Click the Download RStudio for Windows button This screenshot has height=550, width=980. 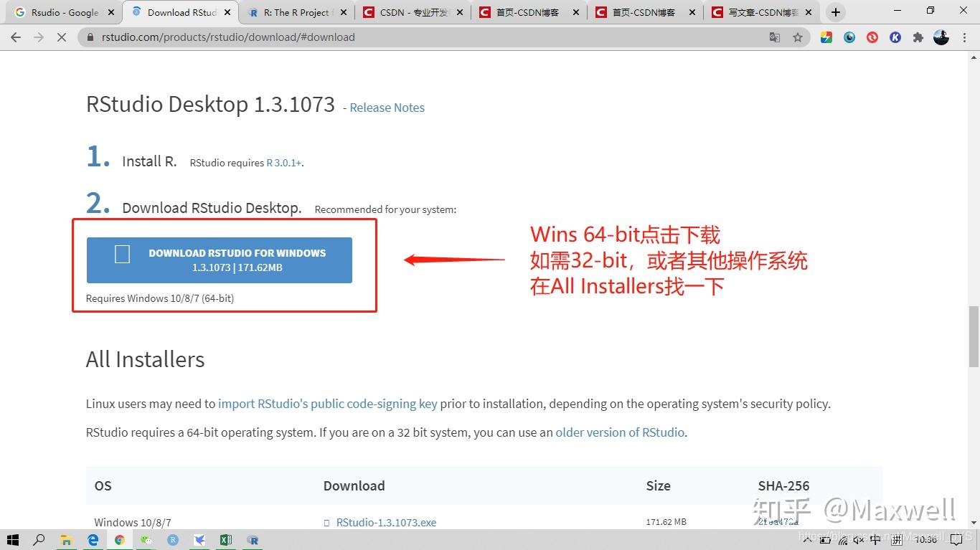219,260
